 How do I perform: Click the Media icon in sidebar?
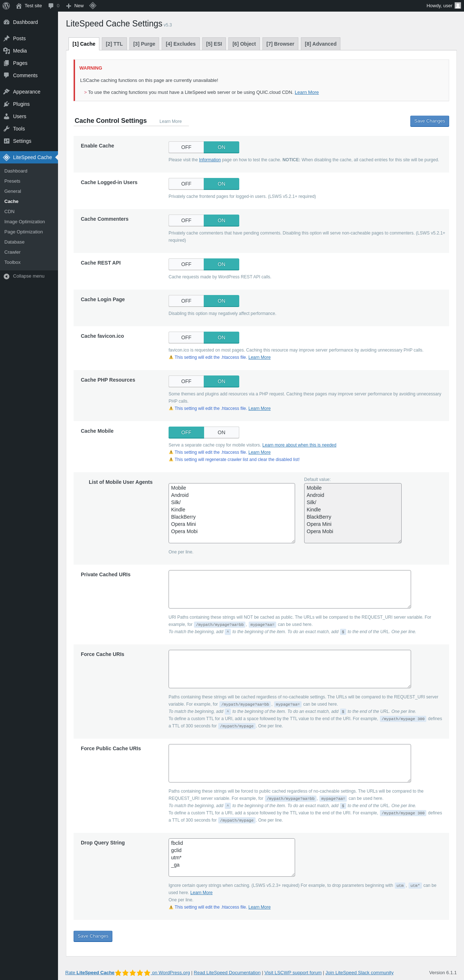point(7,51)
